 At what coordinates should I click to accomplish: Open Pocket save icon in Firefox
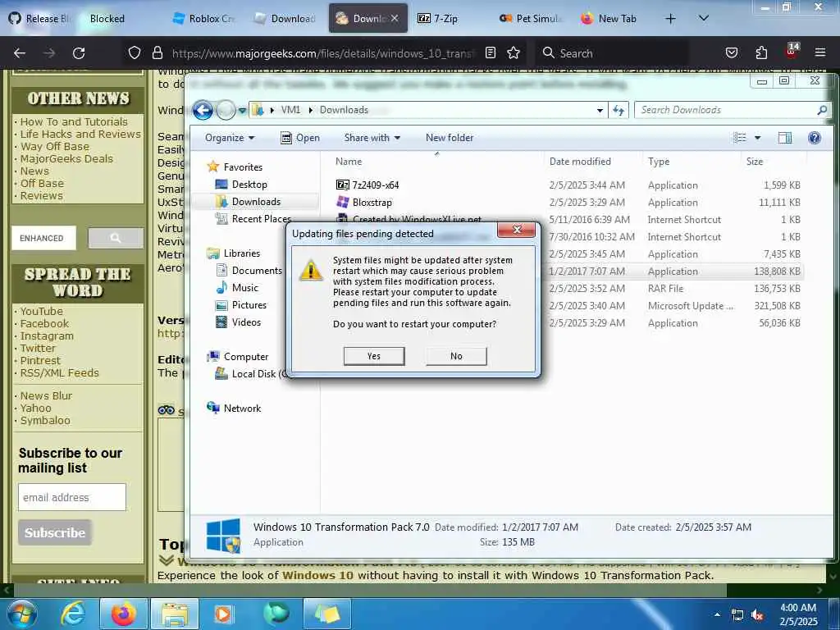pos(731,52)
